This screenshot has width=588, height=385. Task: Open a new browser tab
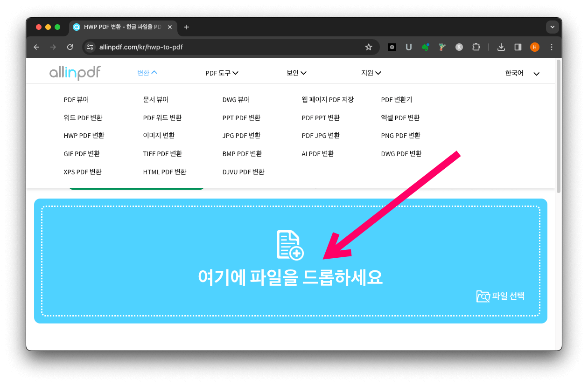coord(187,27)
